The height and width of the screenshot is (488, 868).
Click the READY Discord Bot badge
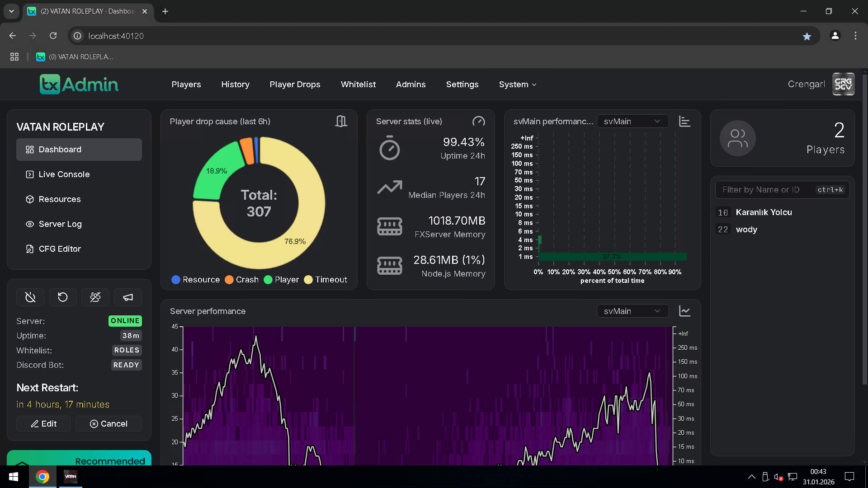(126, 365)
